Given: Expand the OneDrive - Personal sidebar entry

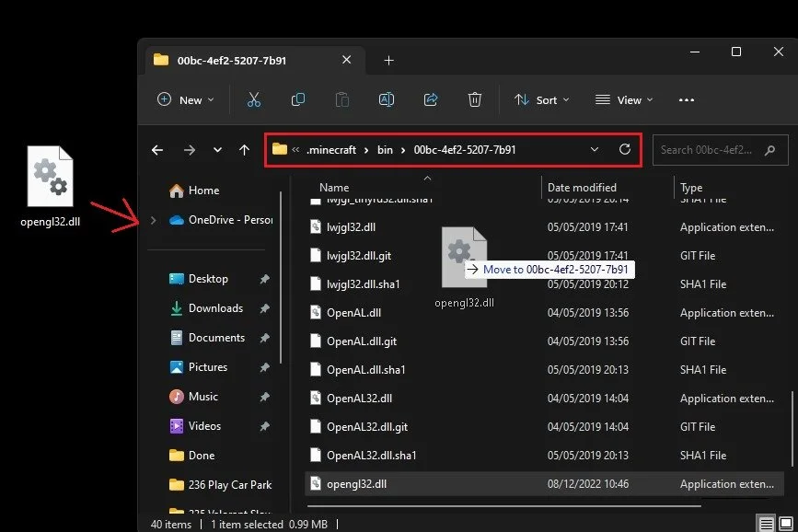Looking at the screenshot, I should tap(155, 220).
